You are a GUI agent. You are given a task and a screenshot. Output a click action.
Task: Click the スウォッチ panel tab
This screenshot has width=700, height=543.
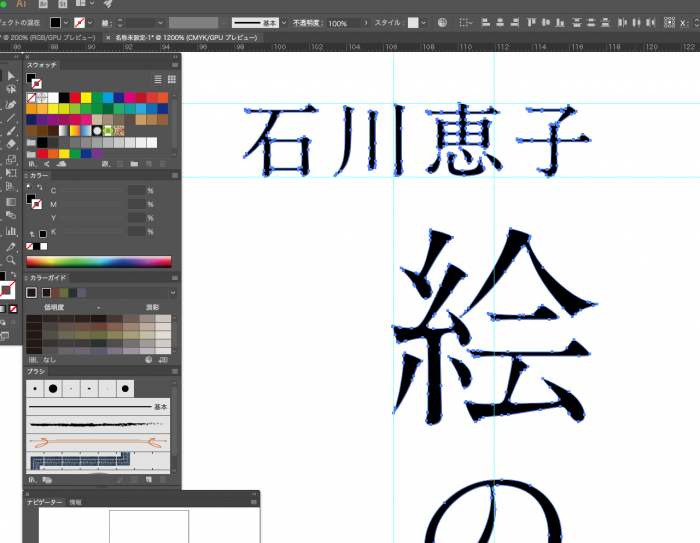pyautogui.click(x=42, y=65)
